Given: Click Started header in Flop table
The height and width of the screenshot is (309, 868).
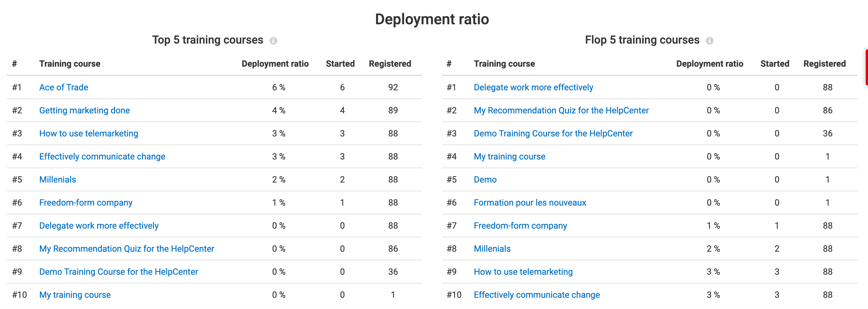Looking at the screenshot, I should tap(775, 64).
